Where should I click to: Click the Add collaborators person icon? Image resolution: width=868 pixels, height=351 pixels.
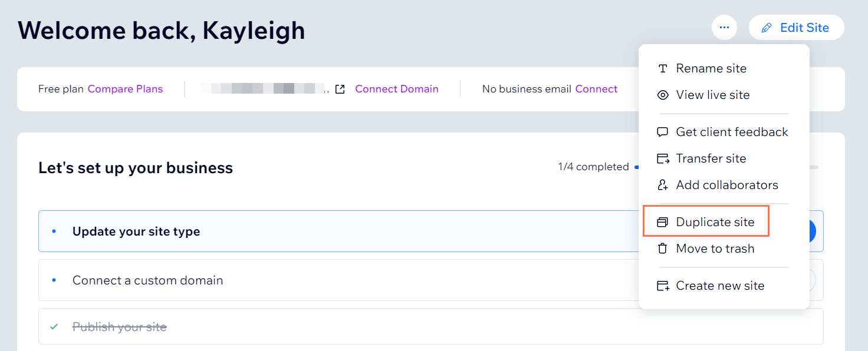coord(663,185)
